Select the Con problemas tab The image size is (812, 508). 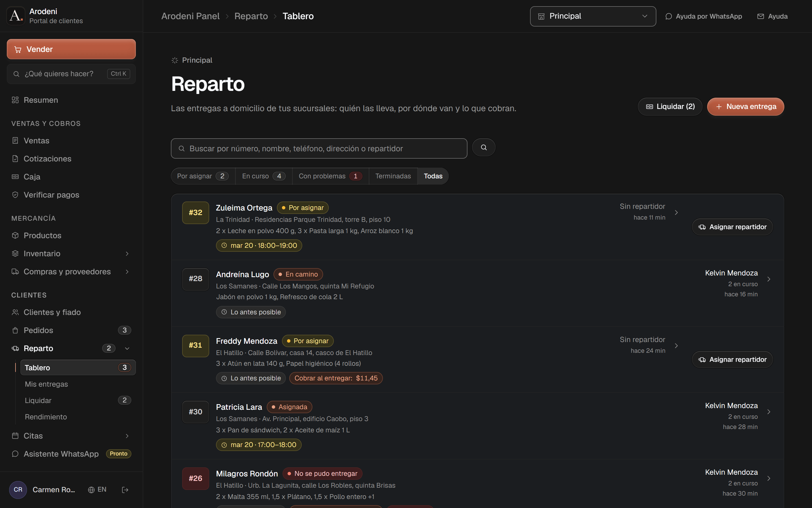click(330, 176)
